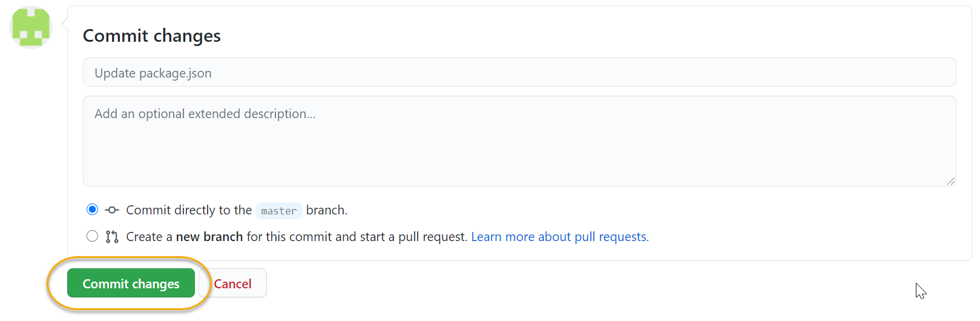This screenshot has height=321, width=980.
Task: Click the "Create a" text before "new branch"
Action: point(150,237)
